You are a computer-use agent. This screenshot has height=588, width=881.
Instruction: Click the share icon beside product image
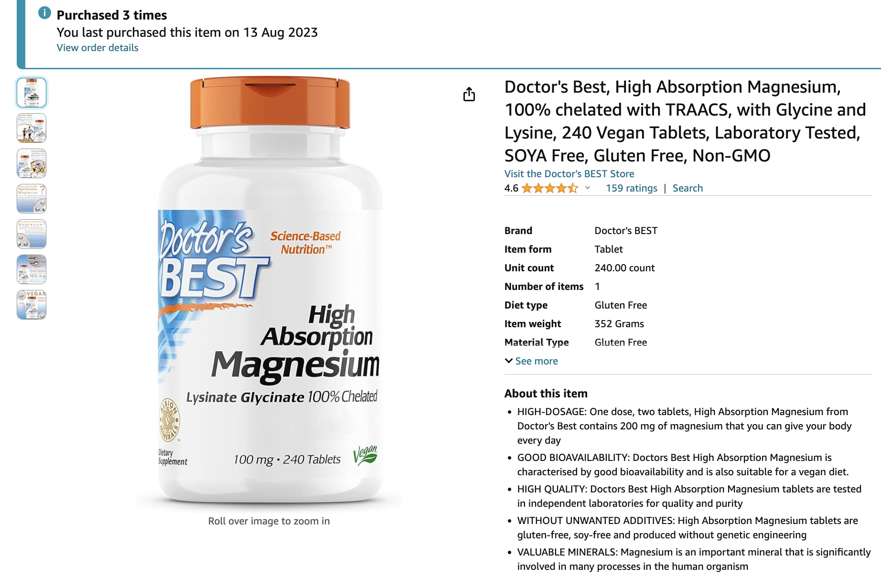(469, 94)
